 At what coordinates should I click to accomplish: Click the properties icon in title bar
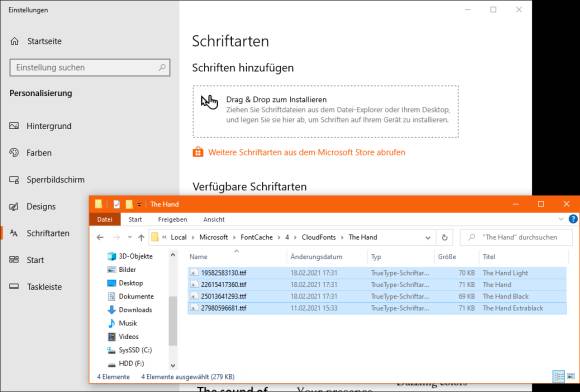(x=117, y=204)
